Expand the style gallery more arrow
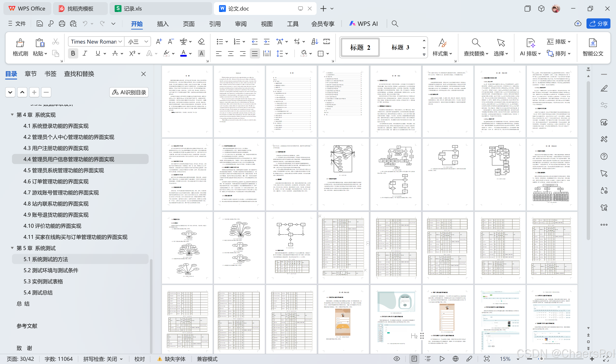Screen dimensions: 616x364 coord(424,55)
